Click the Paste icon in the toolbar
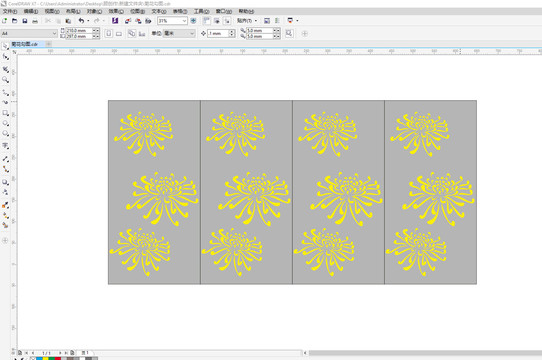This screenshot has width=542, height=360. pos(68,21)
